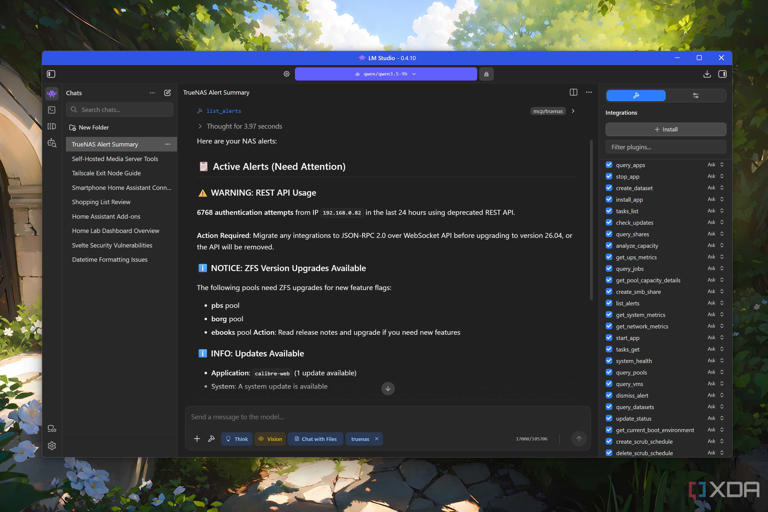The height and width of the screenshot is (512, 768).
Task: Open options for TrueNAS Alert Summary chat
Action: click(x=168, y=145)
